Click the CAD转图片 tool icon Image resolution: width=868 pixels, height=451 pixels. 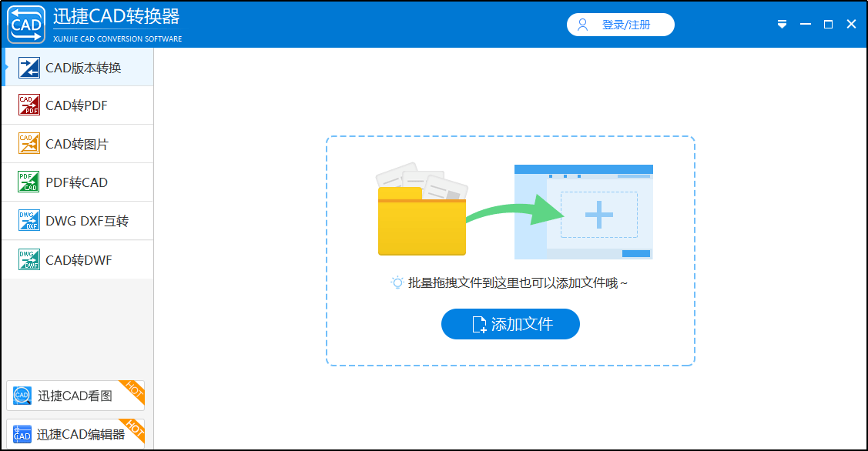pos(28,143)
